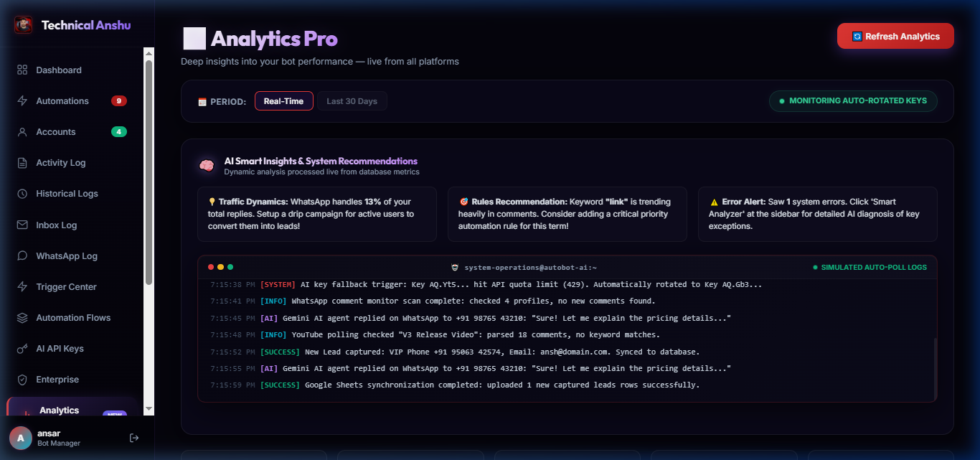Viewport: 980px width, 460px height.
Task: Click the Automations lightning bolt icon
Action: 22,101
